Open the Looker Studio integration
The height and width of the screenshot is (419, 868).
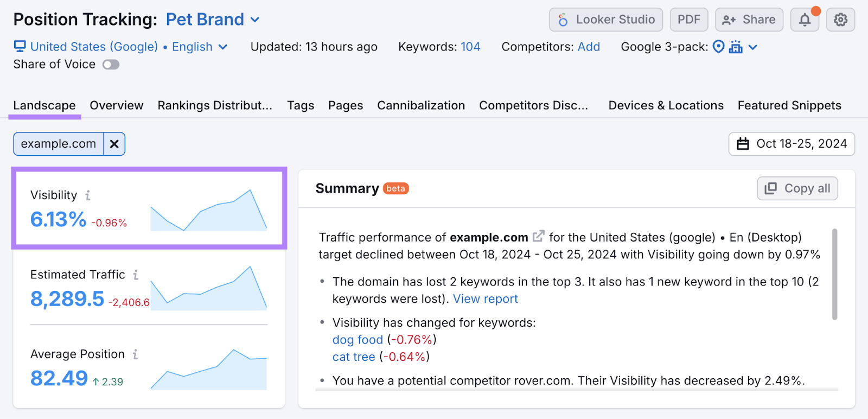pos(605,19)
